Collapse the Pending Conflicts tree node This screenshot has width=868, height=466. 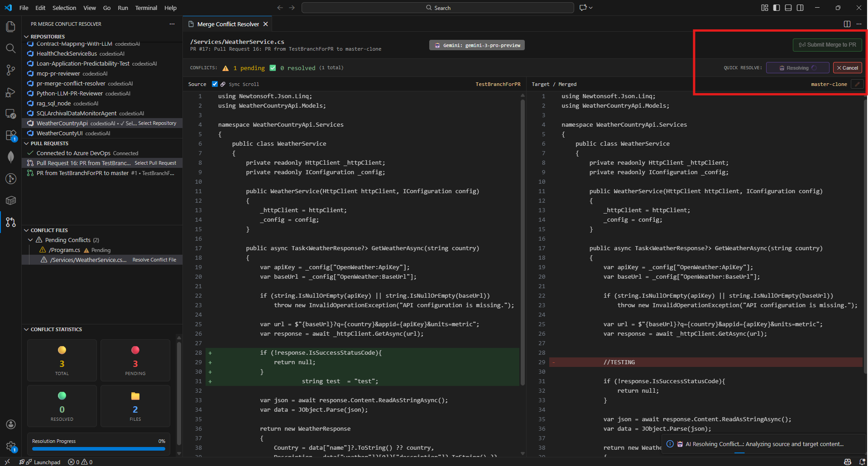point(30,240)
